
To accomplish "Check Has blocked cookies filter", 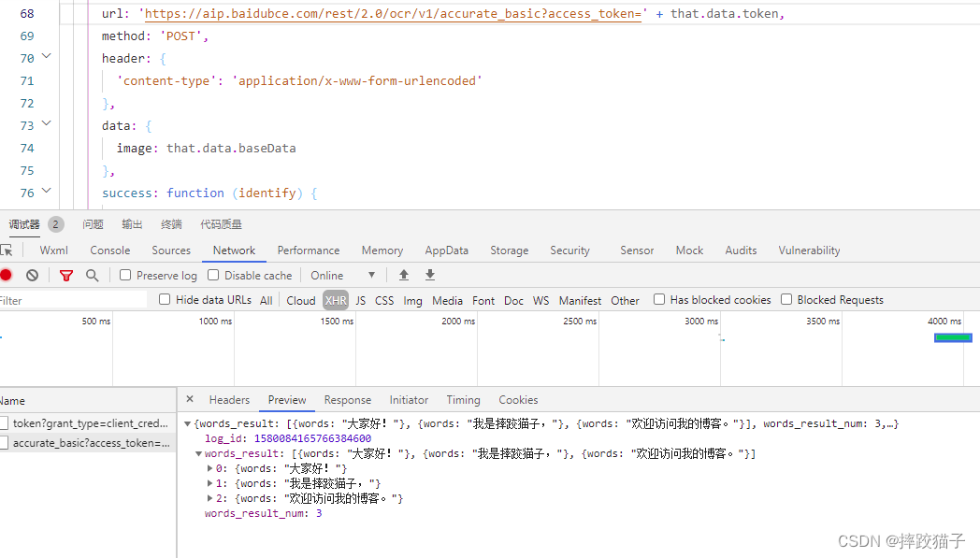I will [x=658, y=299].
